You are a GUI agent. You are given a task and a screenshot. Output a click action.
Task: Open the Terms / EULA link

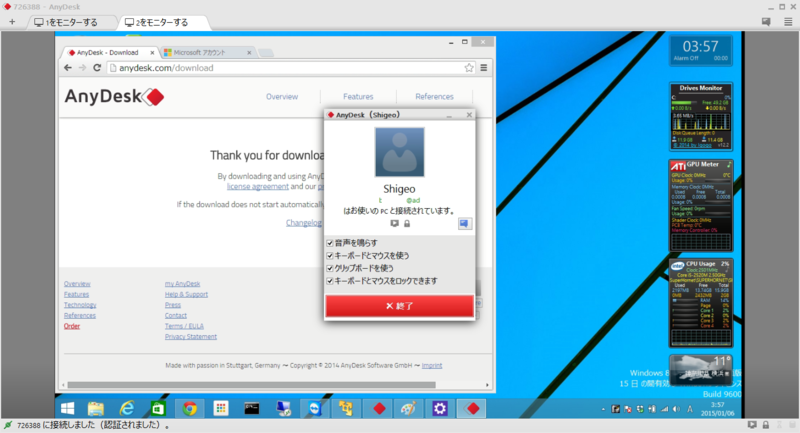[184, 326]
